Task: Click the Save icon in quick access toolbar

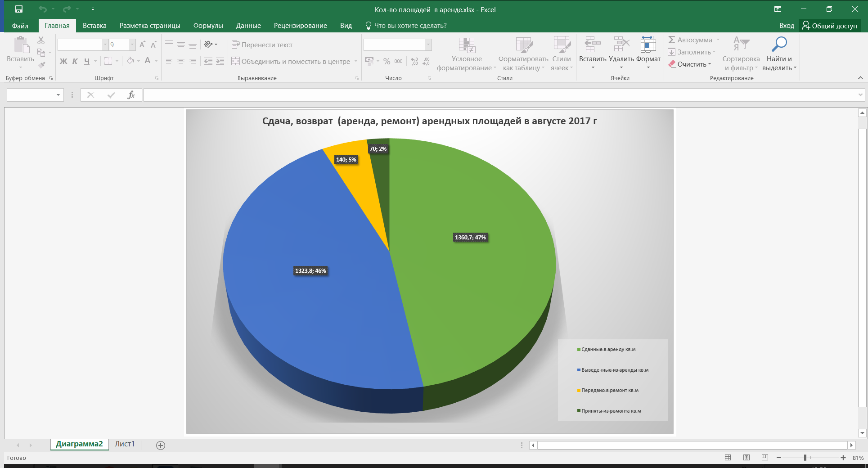Action: click(x=19, y=9)
